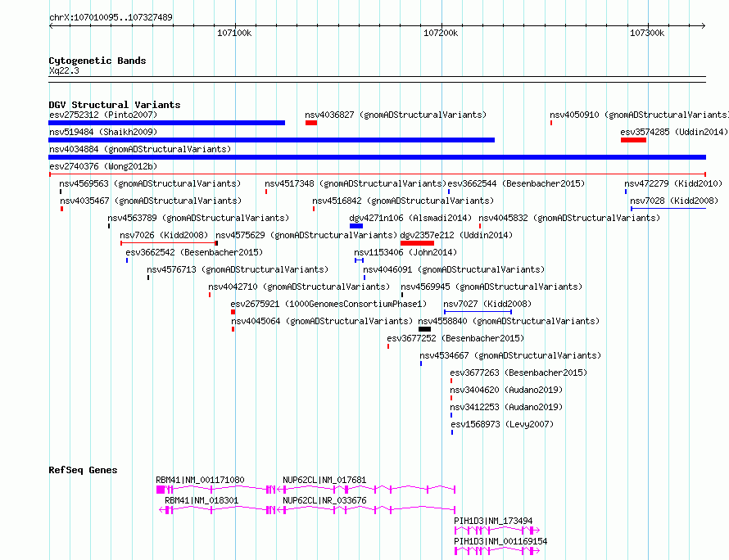Click the 107200k ruler mark
Viewport: 729px width, 560px height.
(441, 33)
